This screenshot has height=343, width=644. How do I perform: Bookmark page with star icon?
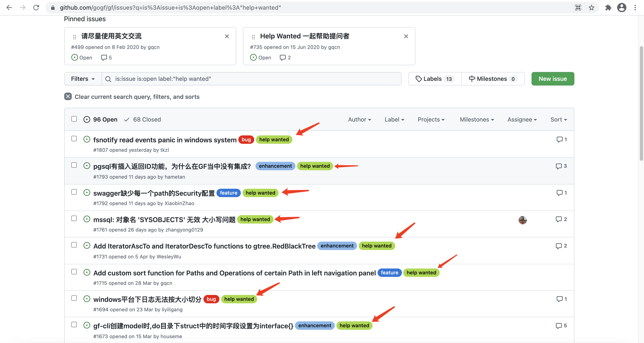591,8
